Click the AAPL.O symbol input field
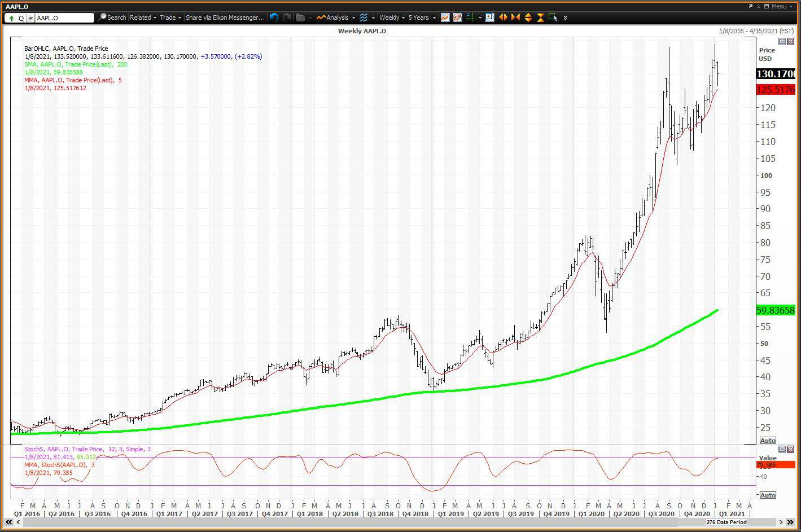Viewport: 801px width, 532px height. (64, 18)
